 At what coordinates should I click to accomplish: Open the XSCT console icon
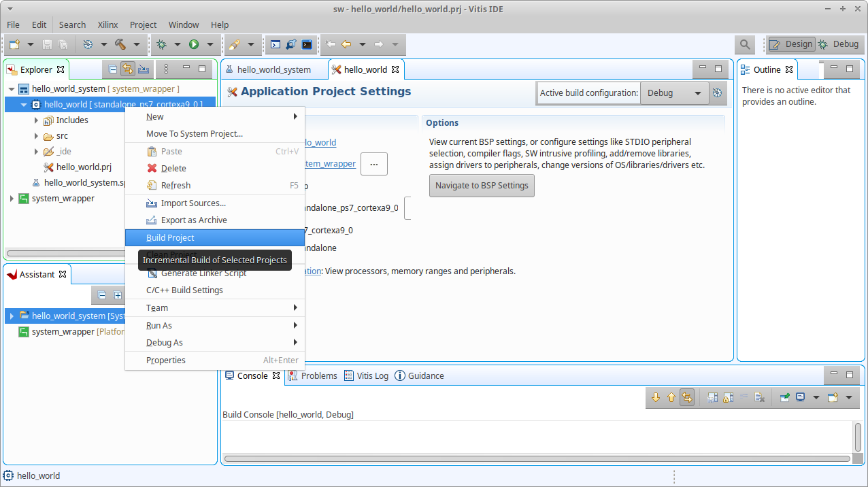276,44
